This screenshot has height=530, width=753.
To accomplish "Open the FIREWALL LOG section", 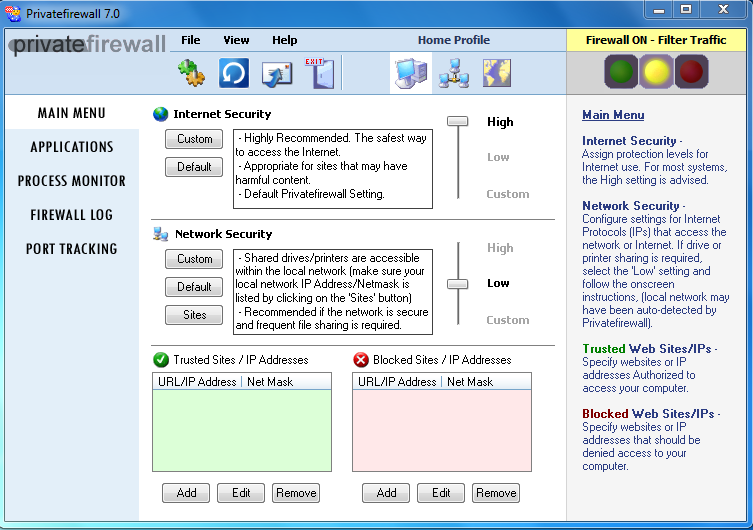I will (72, 215).
